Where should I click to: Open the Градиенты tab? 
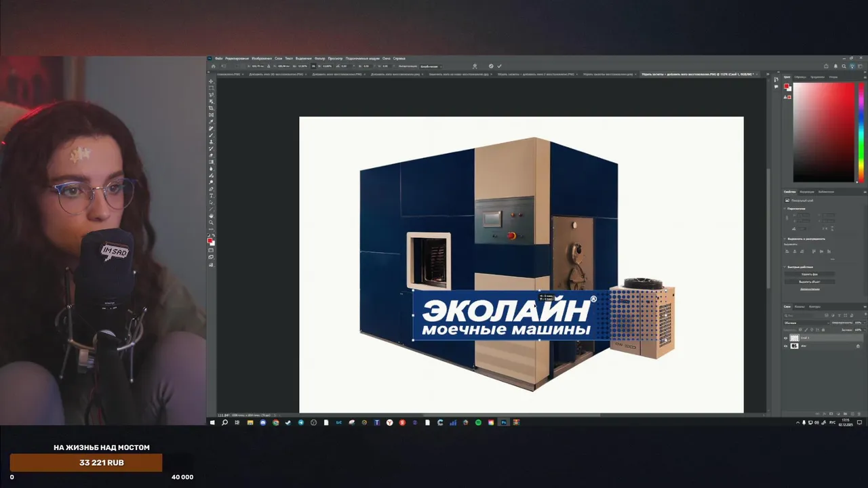pos(818,77)
